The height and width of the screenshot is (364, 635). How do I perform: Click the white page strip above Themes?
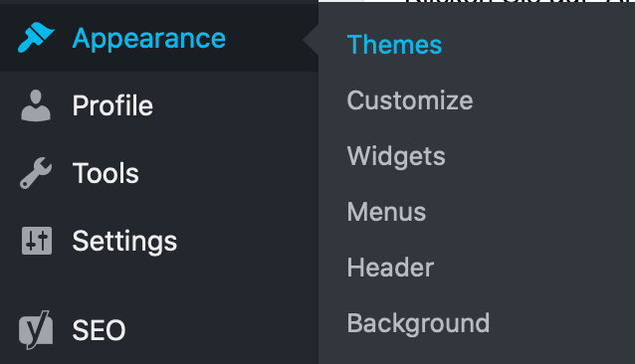coord(361,1)
